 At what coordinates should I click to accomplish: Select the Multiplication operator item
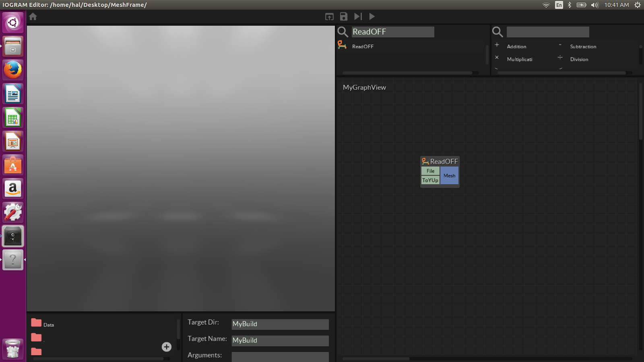point(519,60)
